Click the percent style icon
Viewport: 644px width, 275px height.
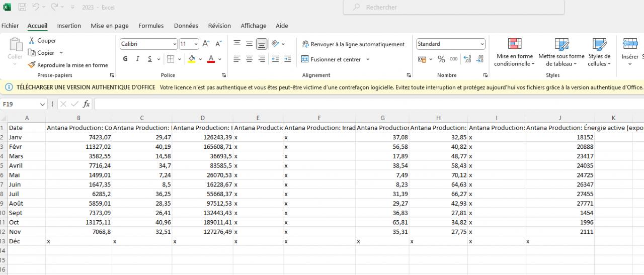click(441, 59)
